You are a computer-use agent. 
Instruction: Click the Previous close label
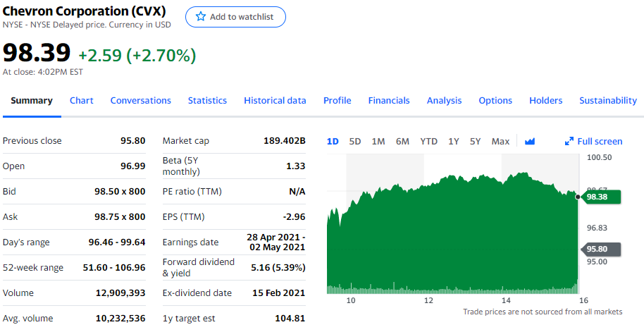[x=32, y=140]
